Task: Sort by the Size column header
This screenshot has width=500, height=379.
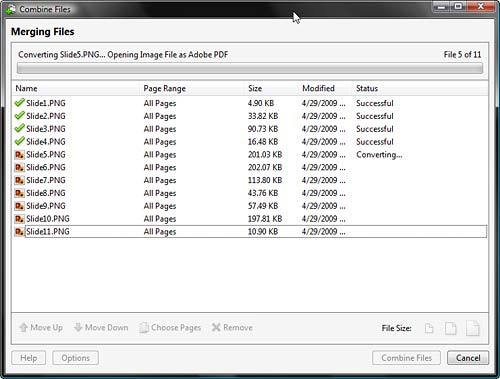Action: pos(271,88)
